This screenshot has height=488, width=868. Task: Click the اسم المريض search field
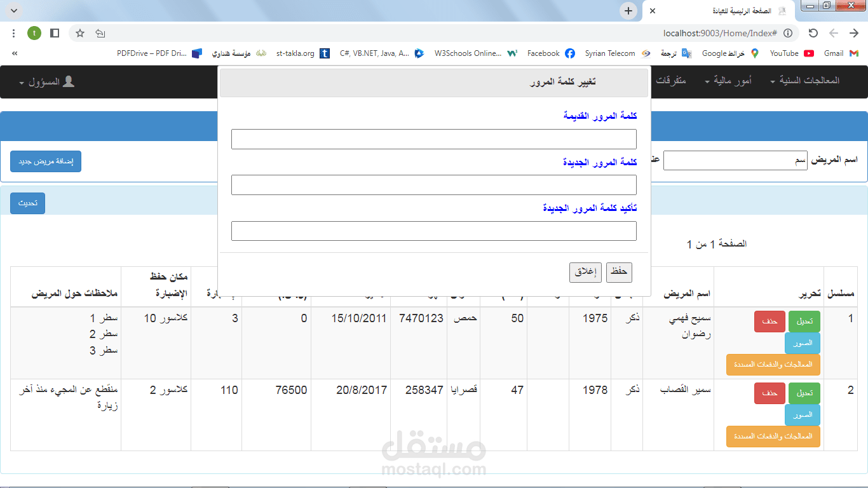point(736,160)
